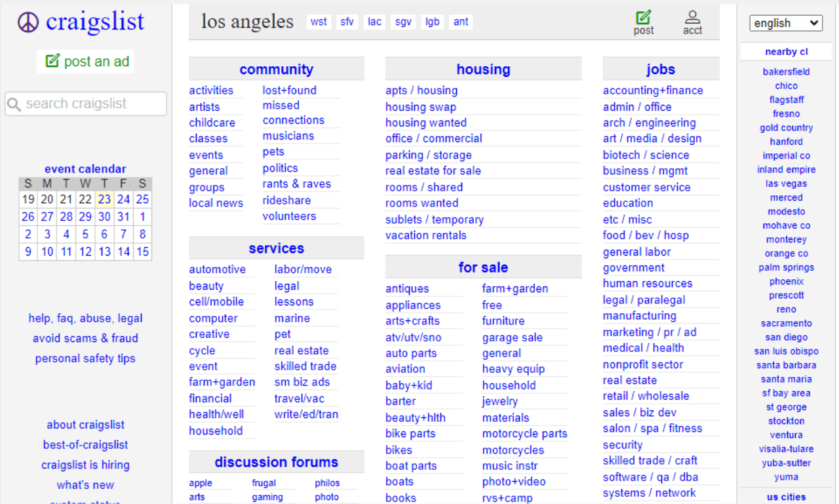This screenshot has width=839, height=504.
Task: Open best-of-craigslist link
Action: click(85, 445)
